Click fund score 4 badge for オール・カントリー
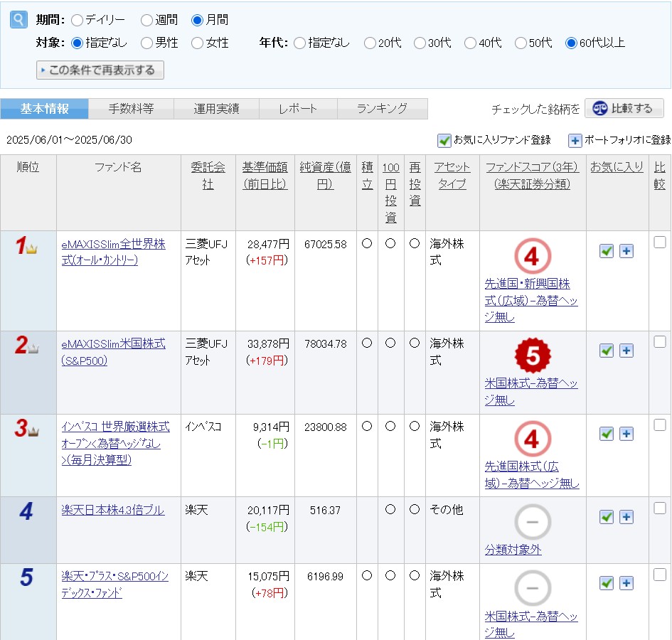This screenshot has height=640, width=672. tap(533, 256)
